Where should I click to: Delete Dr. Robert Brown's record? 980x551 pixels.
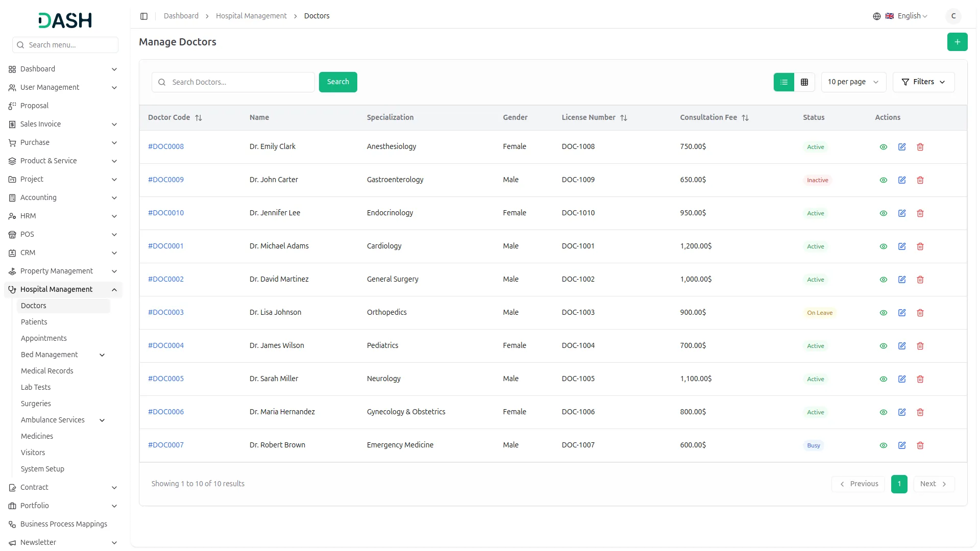[x=920, y=445]
